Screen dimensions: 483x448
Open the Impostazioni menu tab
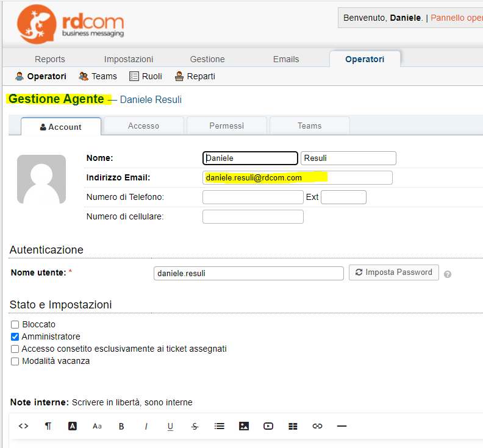(129, 59)
